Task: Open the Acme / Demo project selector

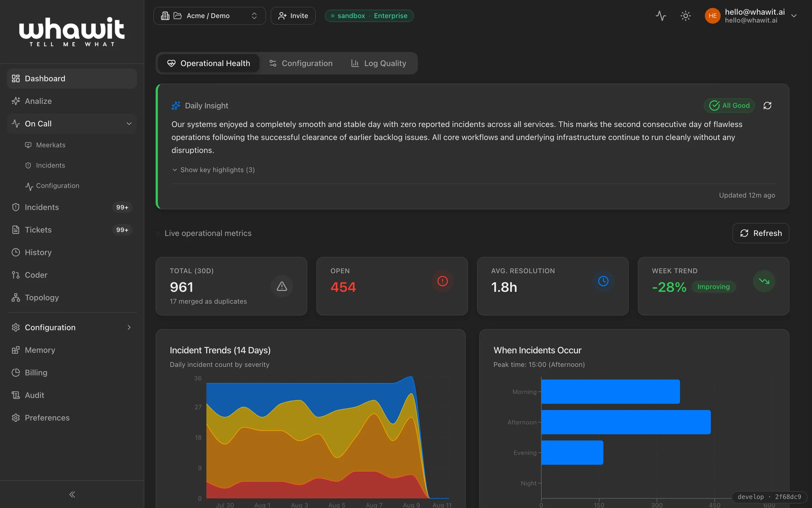Action: (x=210, y=16)
